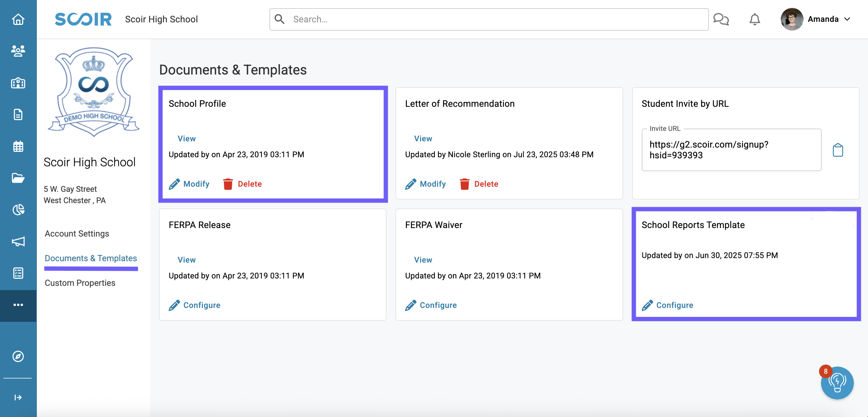The width and height of the screenshot is (868, 417).
Task: Open the notifications bell
Action: point(754,19)
